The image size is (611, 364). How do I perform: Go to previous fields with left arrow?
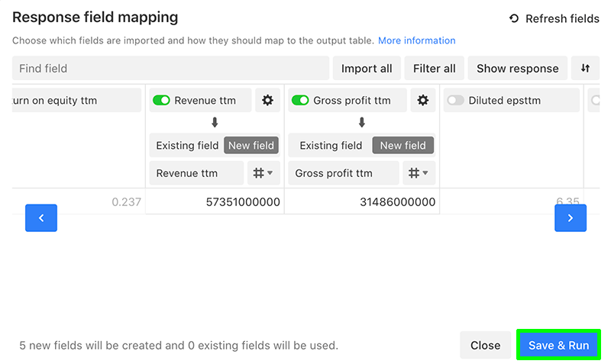41,218
